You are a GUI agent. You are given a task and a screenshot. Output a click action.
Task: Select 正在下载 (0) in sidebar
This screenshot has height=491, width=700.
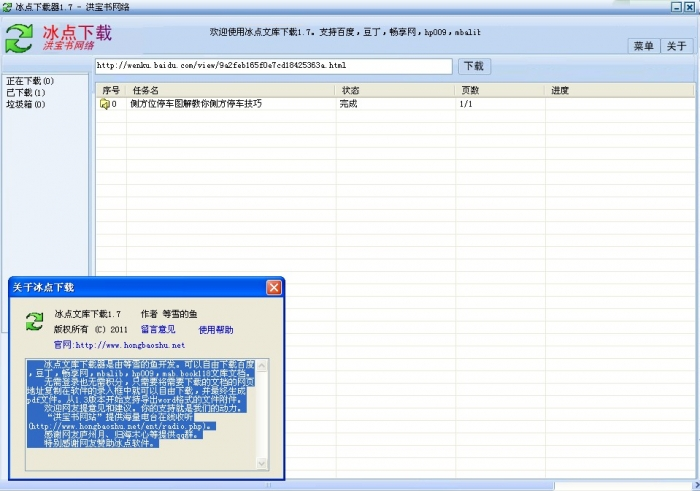tap(30, 81)
